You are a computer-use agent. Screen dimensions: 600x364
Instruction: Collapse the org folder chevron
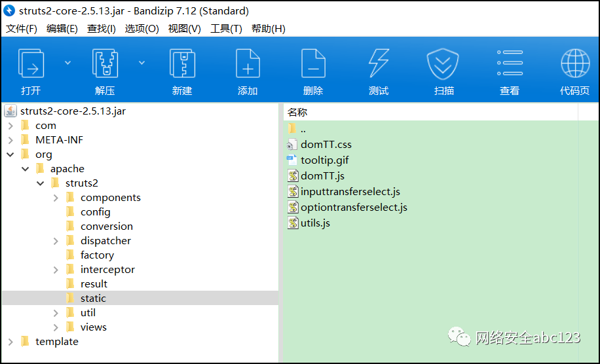click(10, 155)
